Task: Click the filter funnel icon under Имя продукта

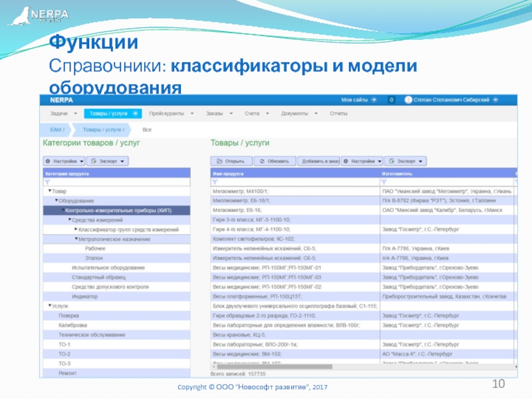Action: 215,182
